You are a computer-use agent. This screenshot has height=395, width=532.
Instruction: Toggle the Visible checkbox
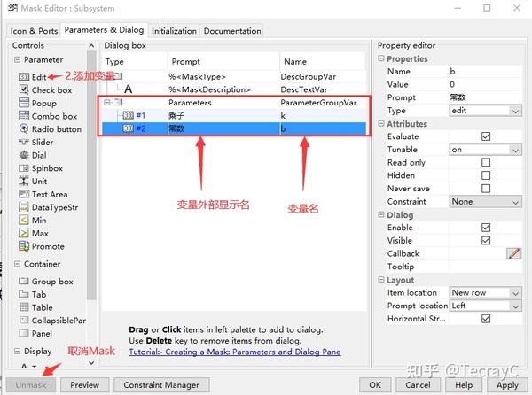486,241
